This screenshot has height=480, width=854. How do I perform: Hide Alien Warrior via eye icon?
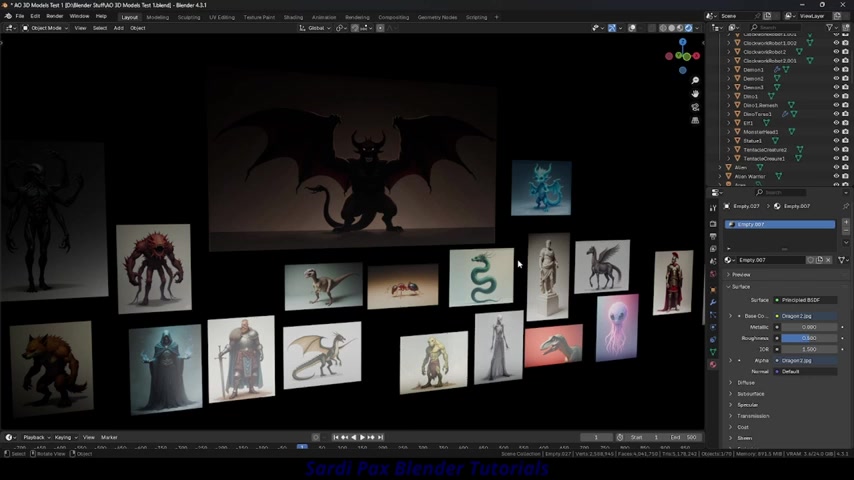[x=836, y=177]
